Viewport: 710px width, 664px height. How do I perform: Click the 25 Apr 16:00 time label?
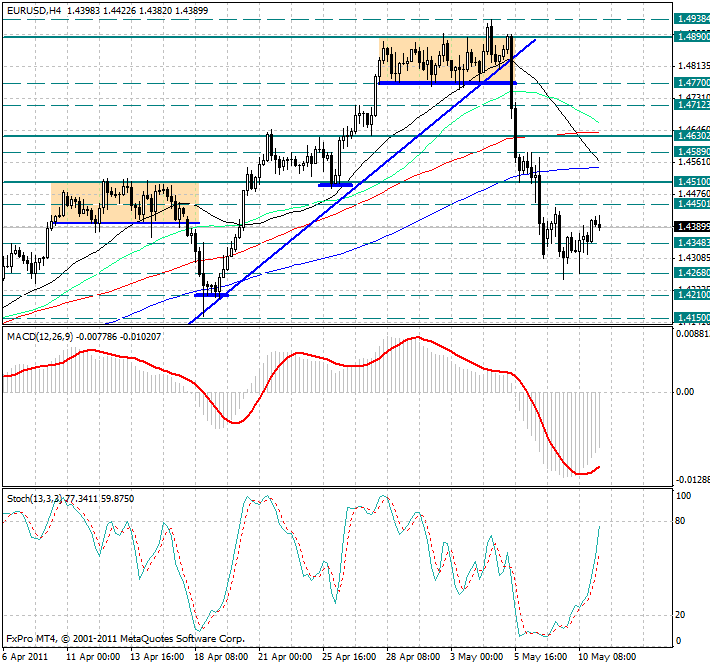(349, 656)
